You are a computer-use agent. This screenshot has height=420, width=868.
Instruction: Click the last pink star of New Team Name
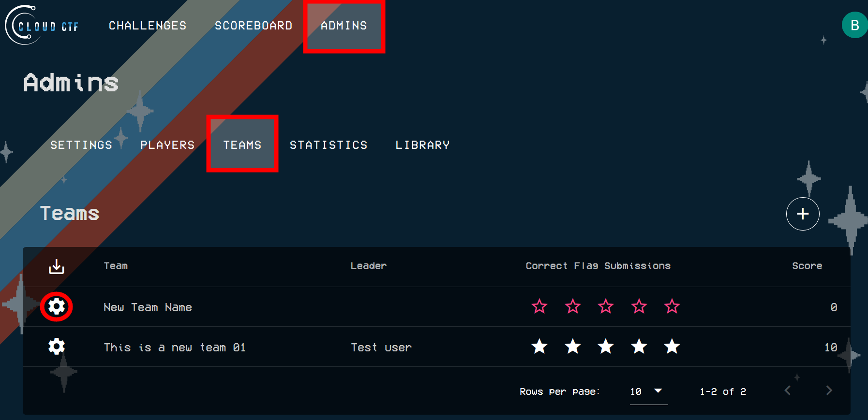672,306
